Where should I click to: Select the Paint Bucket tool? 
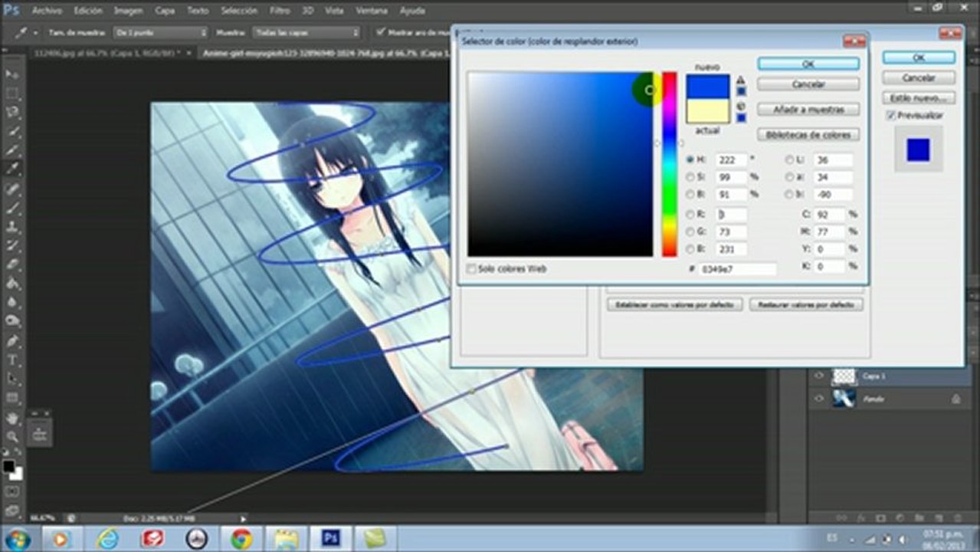point(12,284)
